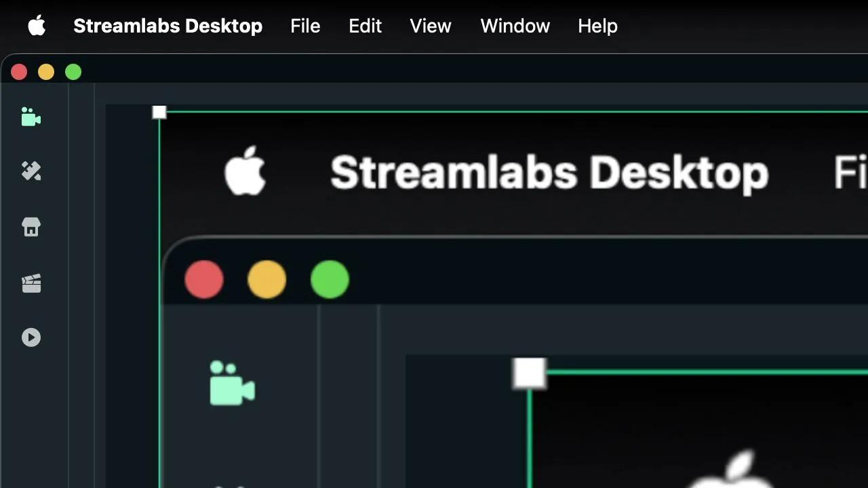868x488 pixels.
Task: Open the Themes brush-and-ruler sidebar icon
Action: 31,171
